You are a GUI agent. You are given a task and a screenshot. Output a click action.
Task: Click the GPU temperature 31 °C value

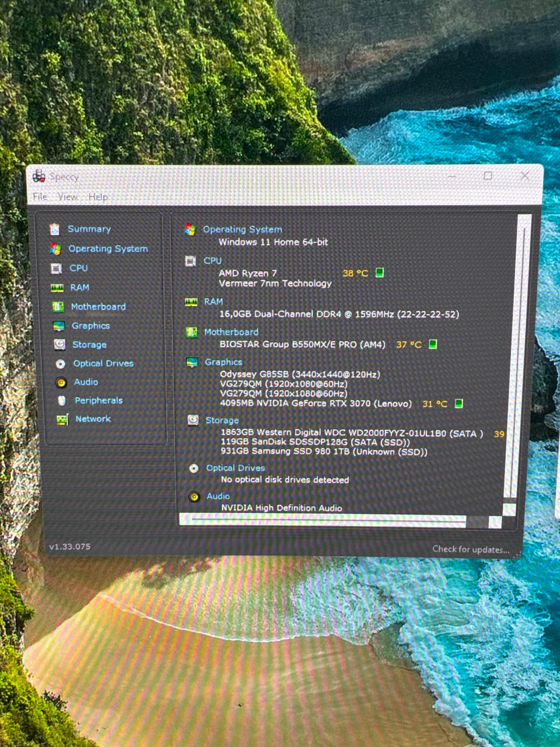click(x=435, y=404)
